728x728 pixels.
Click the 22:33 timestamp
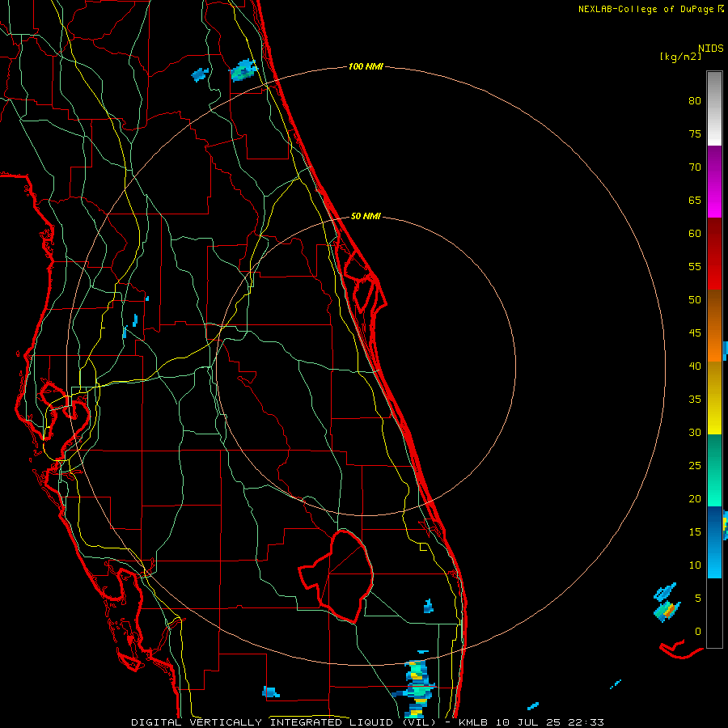point(587,722)
